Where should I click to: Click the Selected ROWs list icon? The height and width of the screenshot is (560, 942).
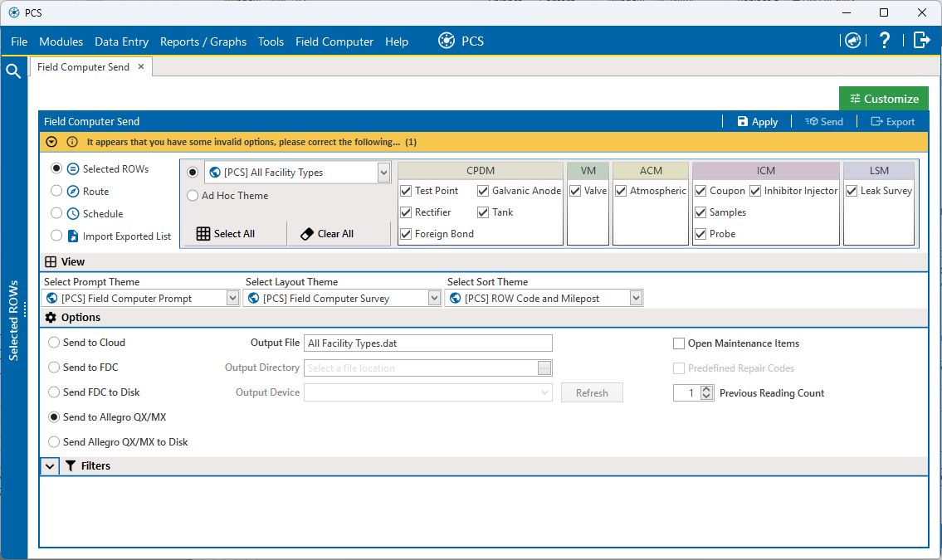[73, 169]
